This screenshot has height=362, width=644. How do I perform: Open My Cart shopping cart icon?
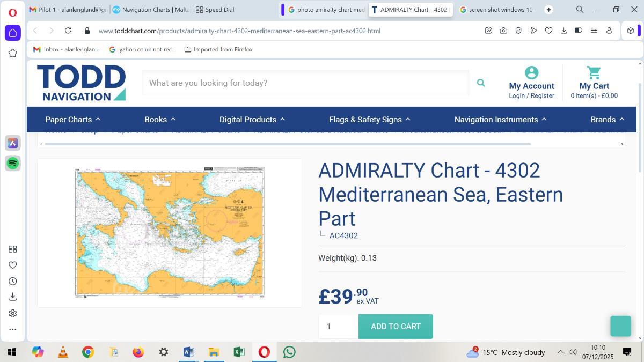pos(594,72)
